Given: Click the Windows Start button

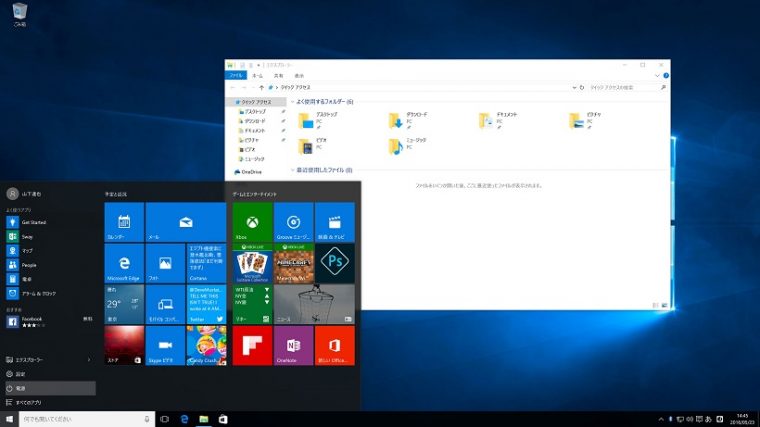Looking at the screenshot, I should pos(9,419).
